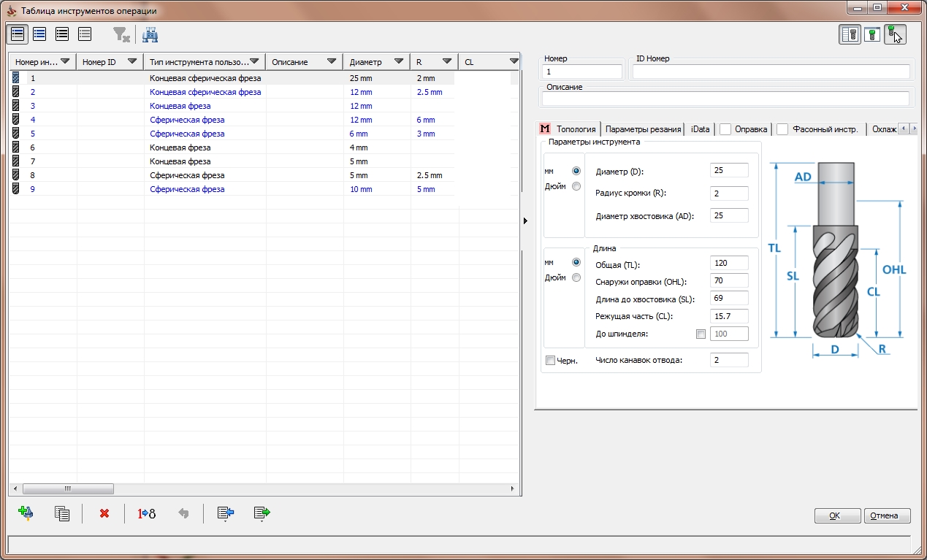Open the iData tab
Screen dimensions: 927x560
700,129
